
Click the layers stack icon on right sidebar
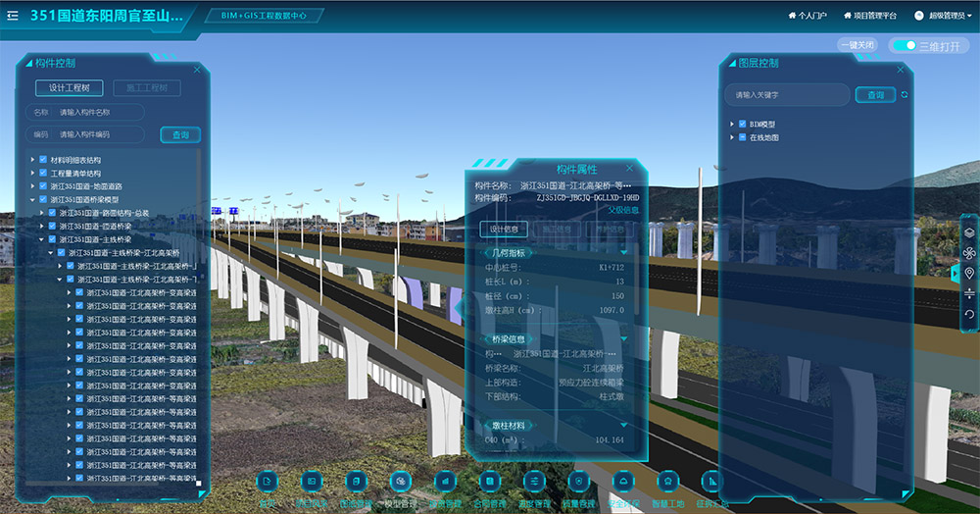point(969,232)
